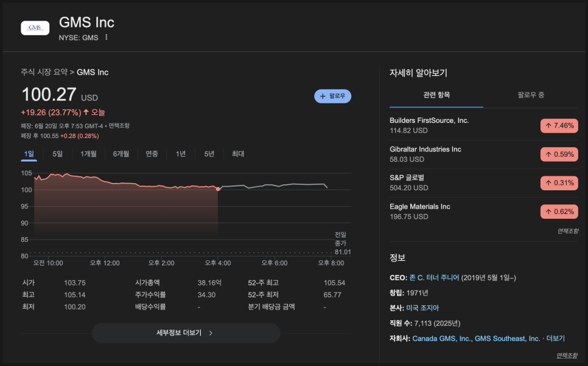588x366 pixels.
Task: Click the 최고 value 105.14
Action: click(75, 295)
